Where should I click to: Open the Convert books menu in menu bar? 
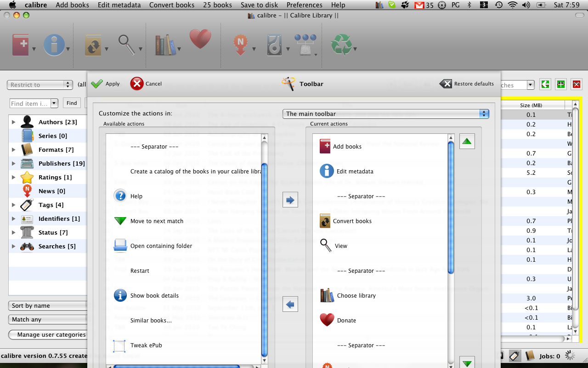click(x=172, y=5)
